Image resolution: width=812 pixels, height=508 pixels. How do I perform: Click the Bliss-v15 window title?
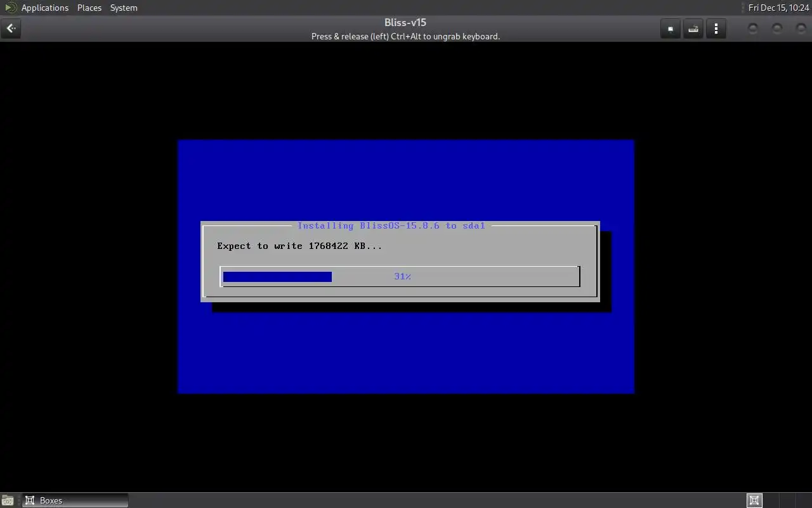(x=405, y=23)
